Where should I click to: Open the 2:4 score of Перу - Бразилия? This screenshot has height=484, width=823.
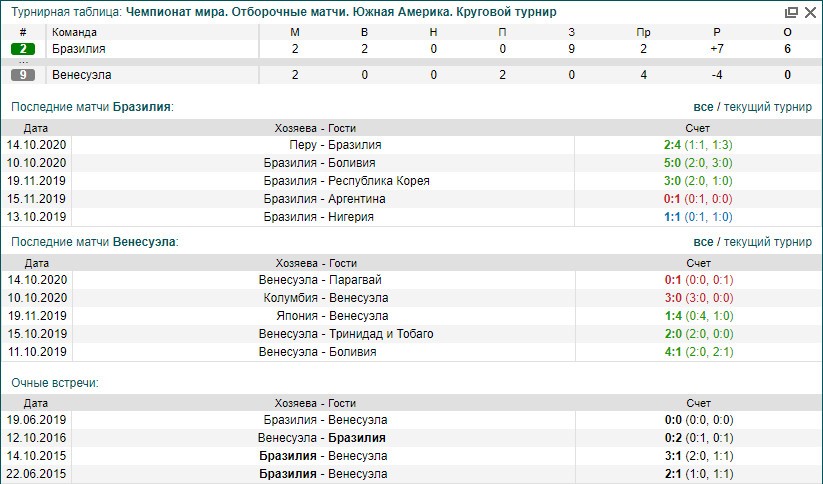coord(672,145)
